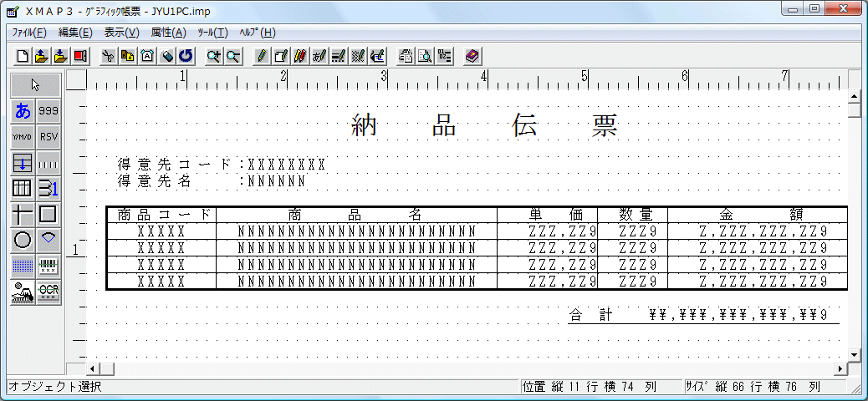
Task: Click the Print preview magnifier icon
Action: pos(425,56)
